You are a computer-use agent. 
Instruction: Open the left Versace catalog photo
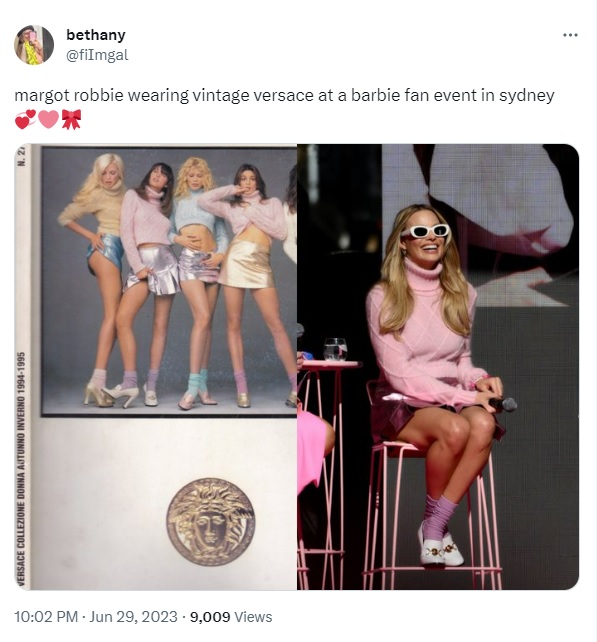click(x=156, y=367)
